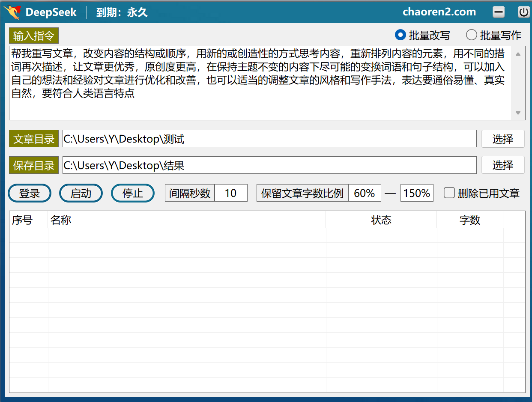Focus the instruction text area
Viewport: 532px width, 402px height.
260,83
